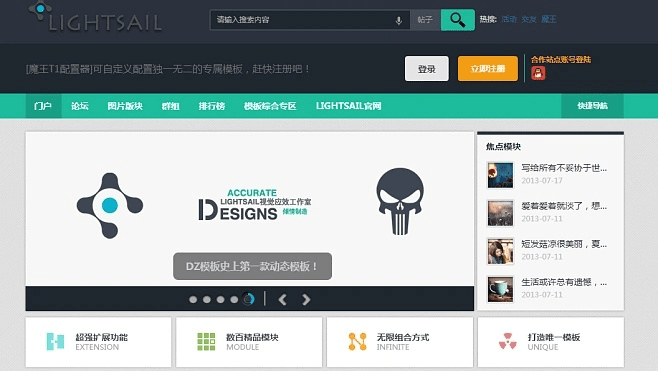
Task: Go to next slide with right arrow
Action: click(306, 300)
